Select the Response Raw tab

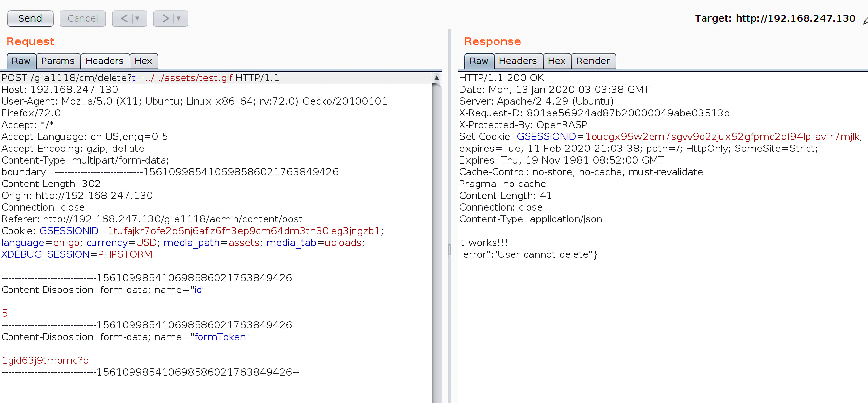[x=479, y=61]
